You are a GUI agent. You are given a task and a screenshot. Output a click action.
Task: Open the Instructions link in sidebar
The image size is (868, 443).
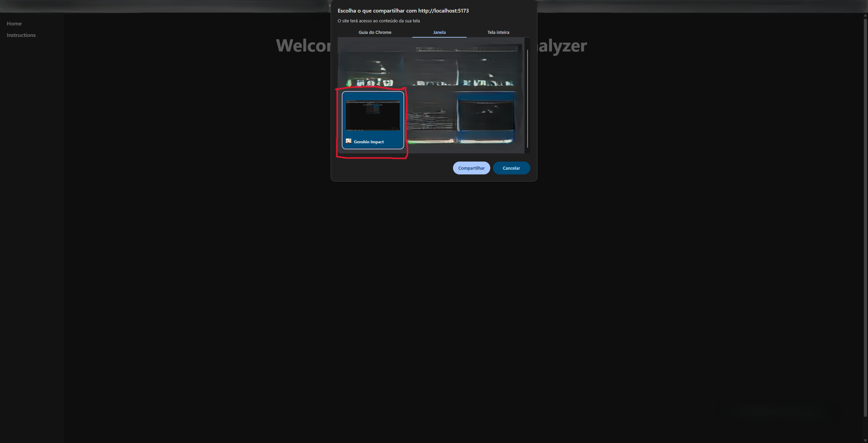coord(21,35)
